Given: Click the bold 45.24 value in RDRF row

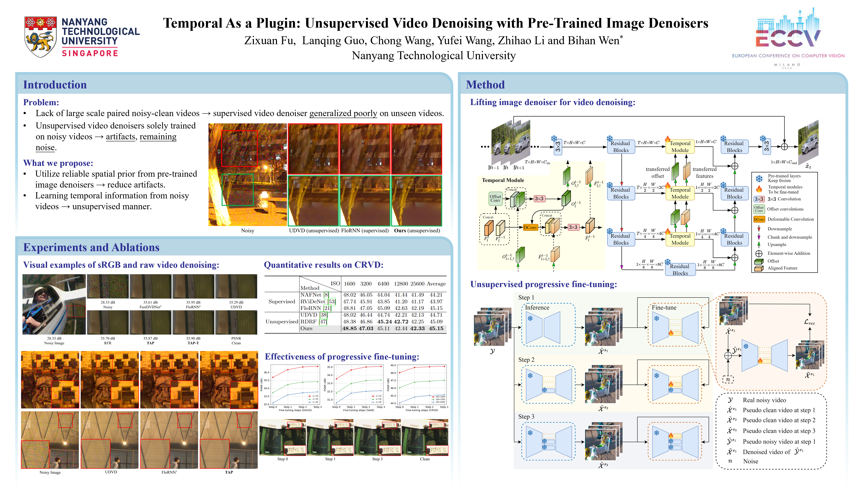Looking at the screenshot, I should tap(384, 322).
